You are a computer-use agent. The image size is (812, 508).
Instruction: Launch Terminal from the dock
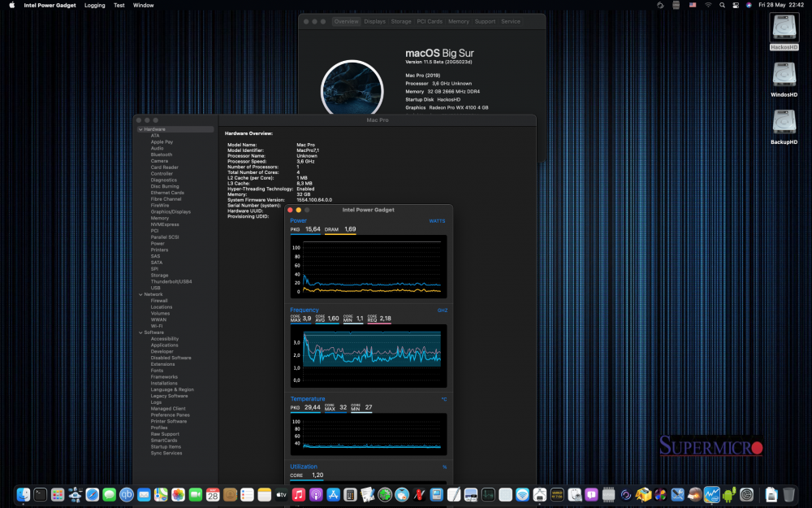point(41,494)
